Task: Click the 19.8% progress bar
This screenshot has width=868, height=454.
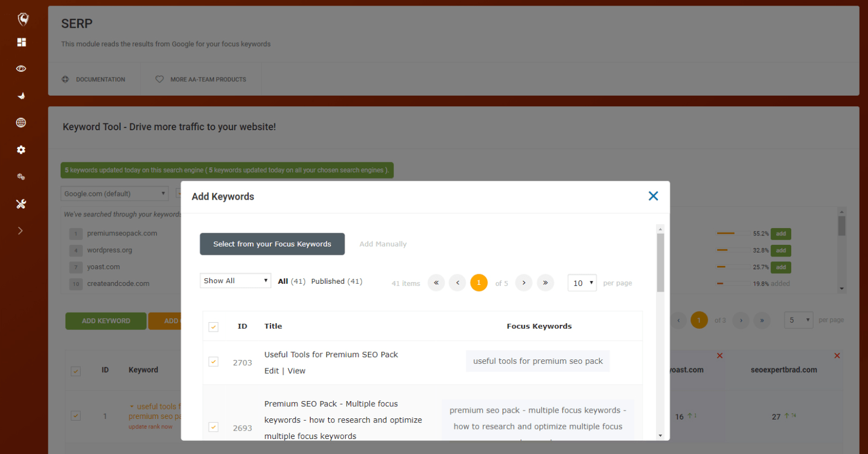Action: pos(733,284)
